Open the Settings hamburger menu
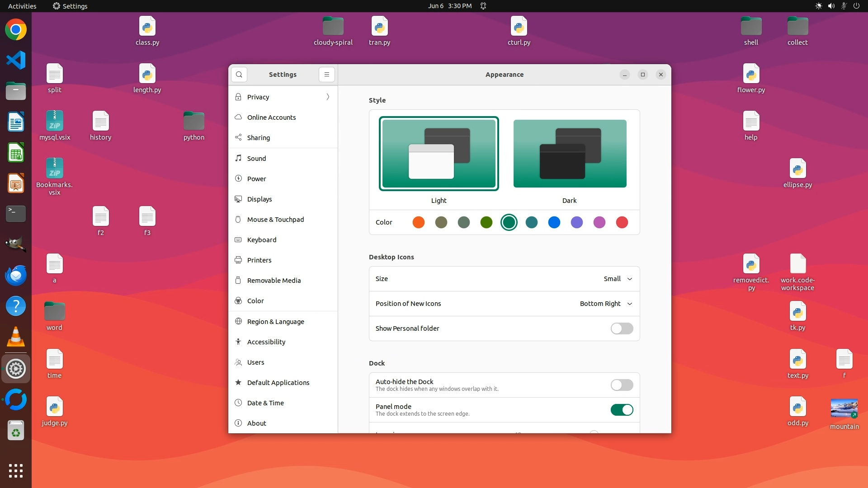This screenshot has height=488, width=868. click(326, 75)
